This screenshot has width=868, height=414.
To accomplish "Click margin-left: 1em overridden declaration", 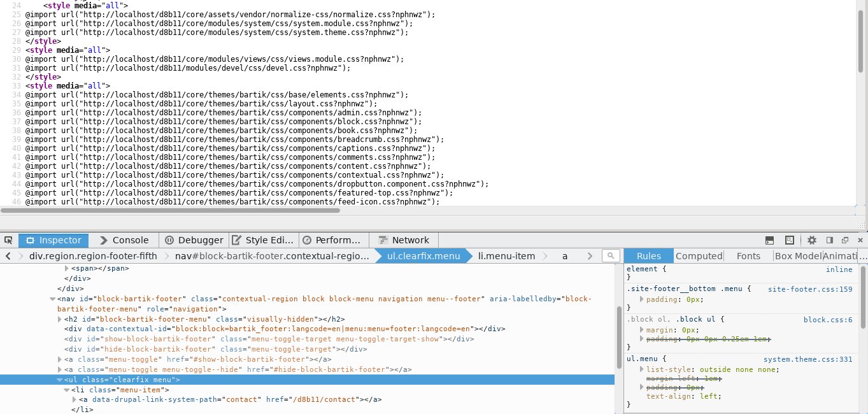I will 684,378.
